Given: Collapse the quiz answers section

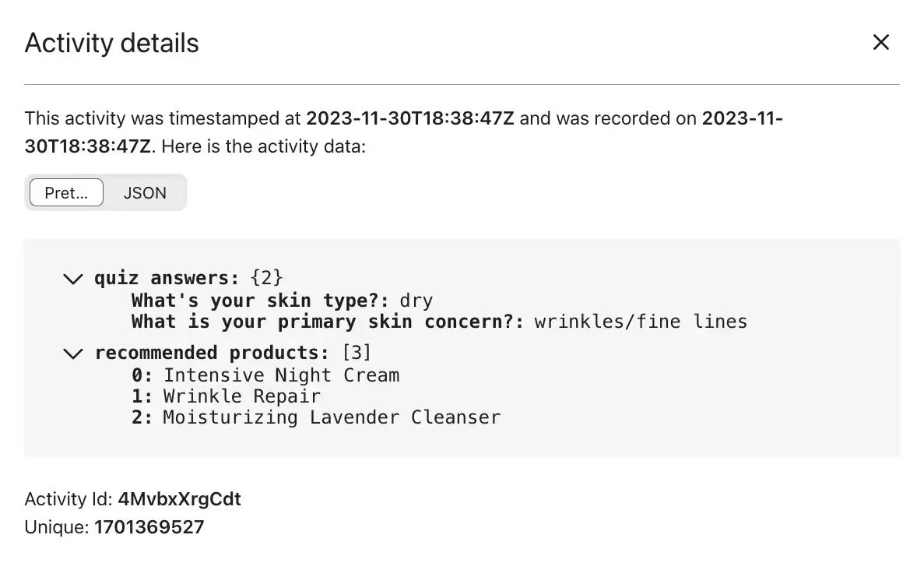Looking at the screenshot, I should point(73,279).
